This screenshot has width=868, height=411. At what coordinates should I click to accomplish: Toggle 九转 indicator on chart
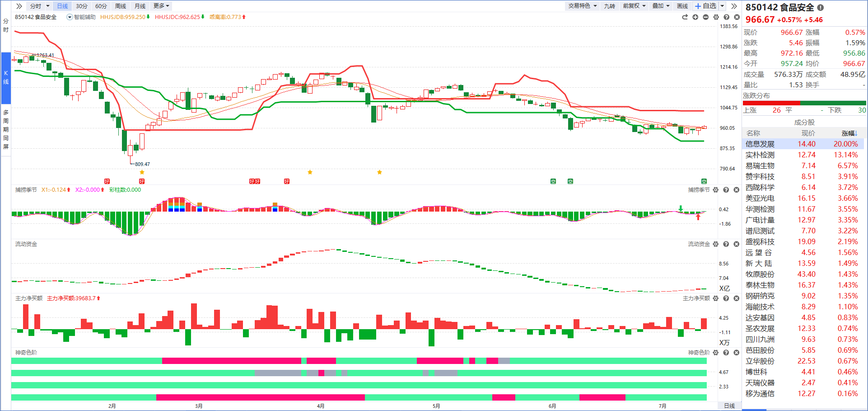click(x=610, y=6)
